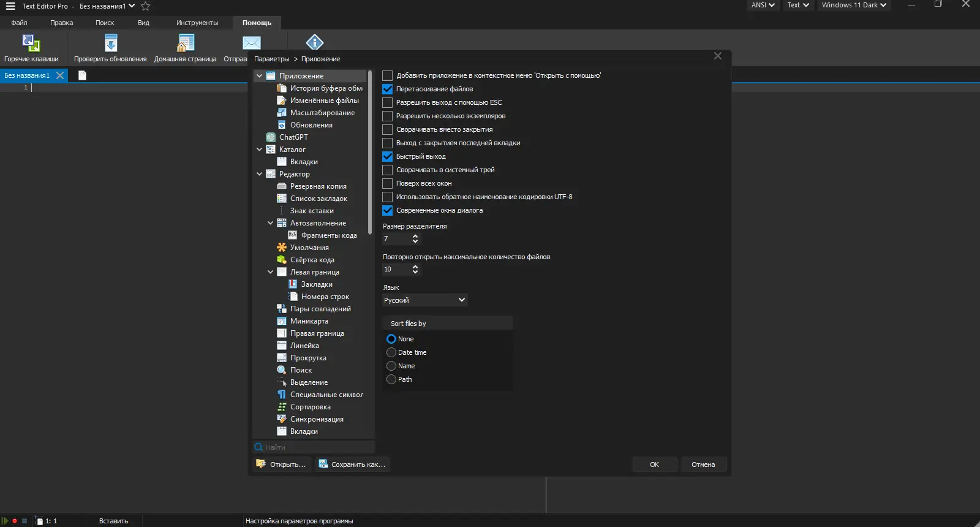Select the Date time sort radio button
This screenshot has height=527, width=980.
point(391,352)
